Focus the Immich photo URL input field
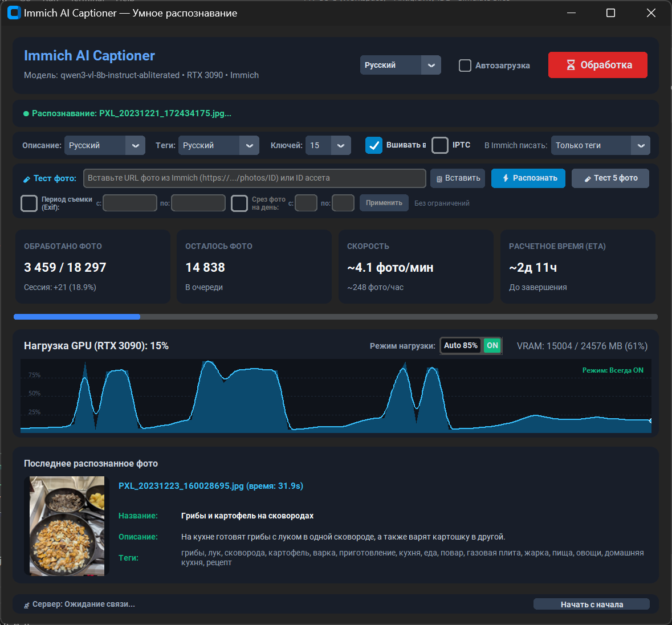The width and height of the screenshot is (672, 625). [255, 178]
